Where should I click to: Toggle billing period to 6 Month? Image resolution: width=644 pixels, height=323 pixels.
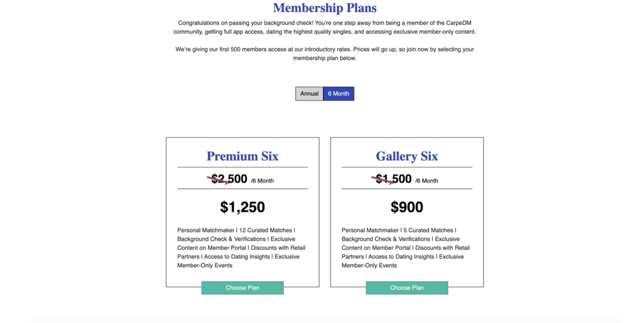click(x=339, y=94)
